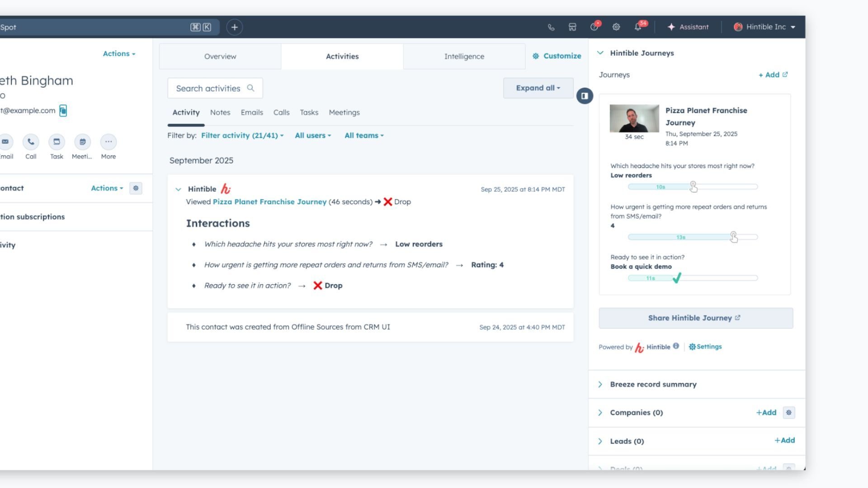Click the Share Hintible Journey button

coord(695,318)
